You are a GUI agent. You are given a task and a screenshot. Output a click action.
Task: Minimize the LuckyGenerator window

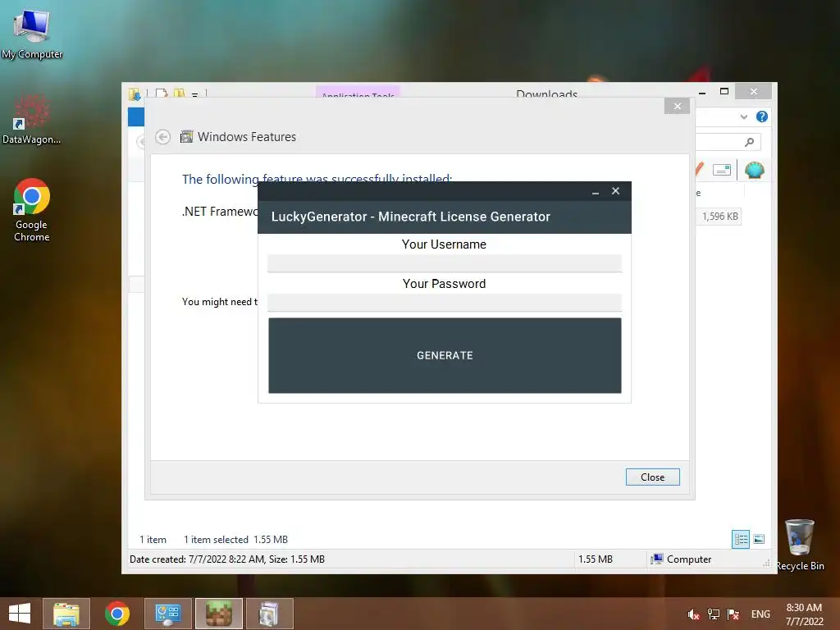596,191
